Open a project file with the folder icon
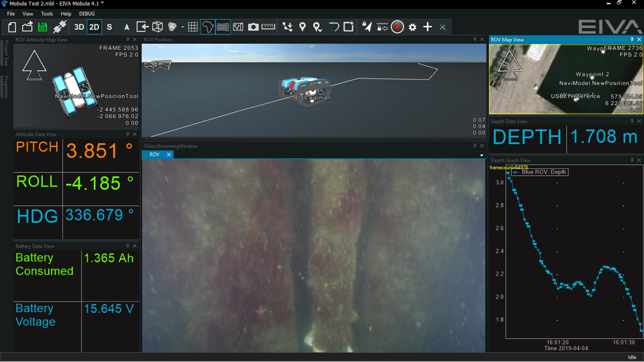 coord(27,27)
